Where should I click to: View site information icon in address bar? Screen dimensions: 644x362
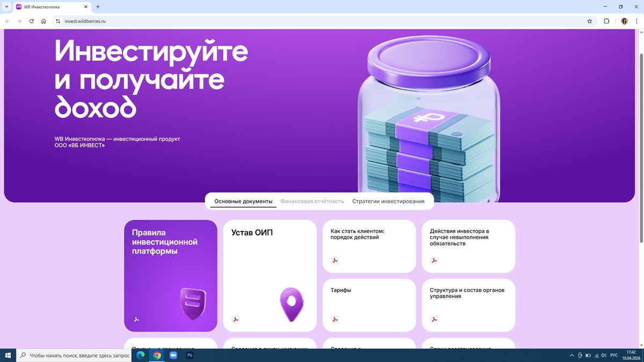coord(58,21)
